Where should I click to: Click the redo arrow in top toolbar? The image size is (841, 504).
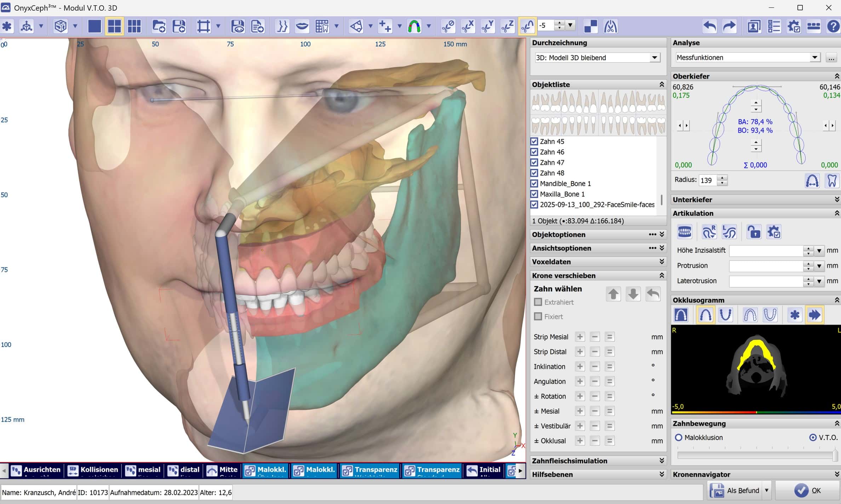(729, 26)
